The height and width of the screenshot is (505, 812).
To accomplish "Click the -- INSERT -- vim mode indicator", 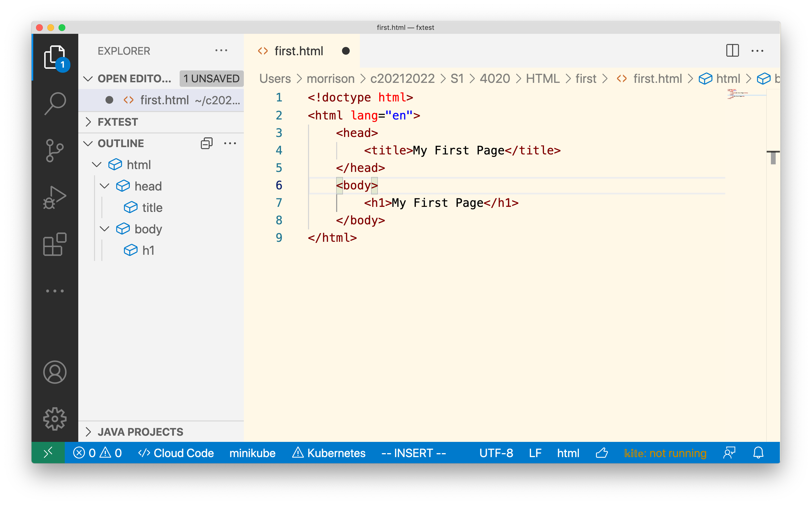I will click(414, 453).
